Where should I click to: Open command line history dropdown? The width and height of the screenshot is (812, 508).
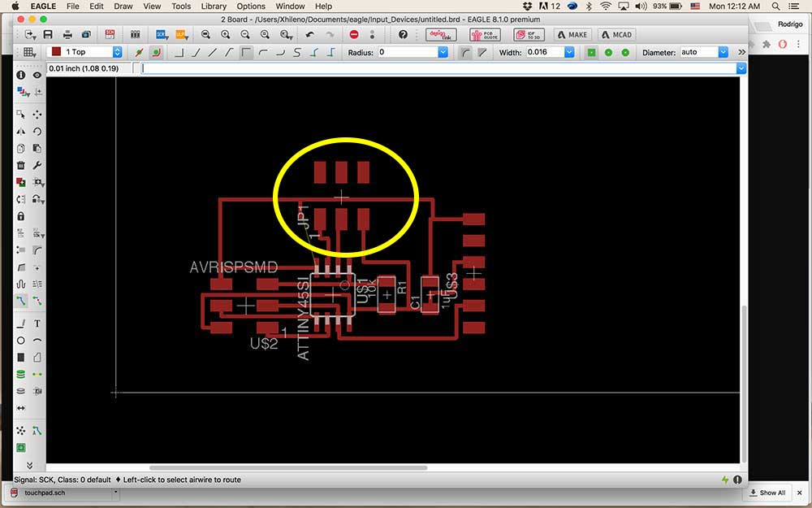(x=741, y=68)
